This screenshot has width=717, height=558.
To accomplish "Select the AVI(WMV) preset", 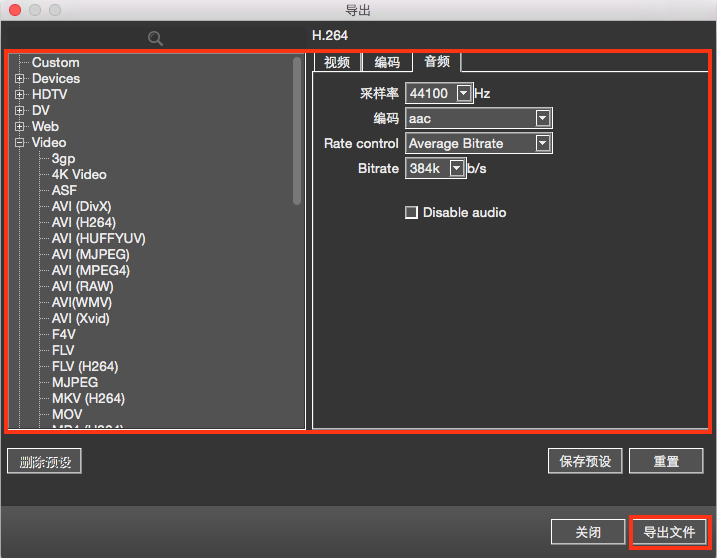I will (x=82, y=303).
